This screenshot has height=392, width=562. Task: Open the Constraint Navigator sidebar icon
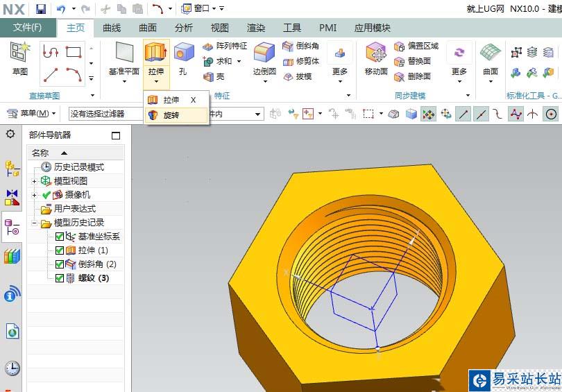click(x=12, y=198)
